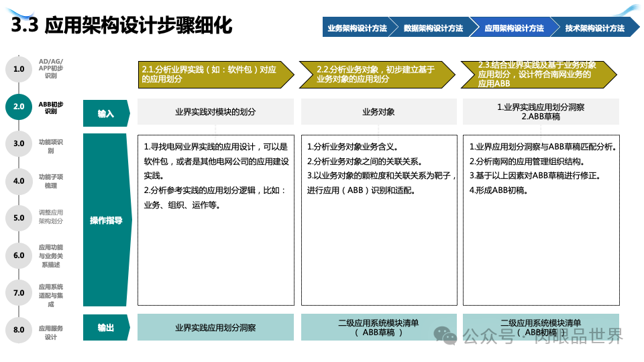Viewport: 644px width, 362px height.
Task: Click the 形成ABB初稿 line
Action: 498,190
